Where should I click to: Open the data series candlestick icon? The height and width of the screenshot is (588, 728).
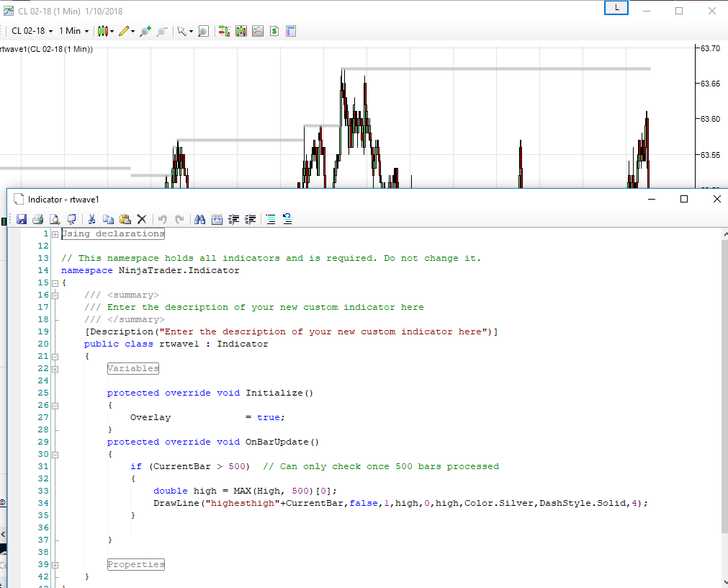click(x=241, y=31)
